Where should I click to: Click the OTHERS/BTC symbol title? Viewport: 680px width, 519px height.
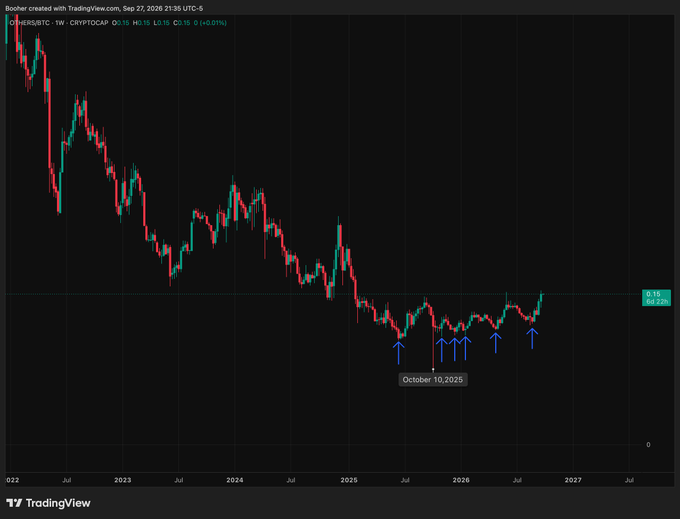click(29, 23)
